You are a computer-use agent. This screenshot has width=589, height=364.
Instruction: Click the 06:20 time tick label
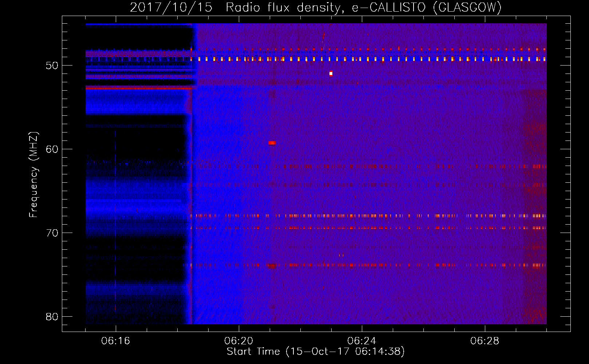coord(239,341)
